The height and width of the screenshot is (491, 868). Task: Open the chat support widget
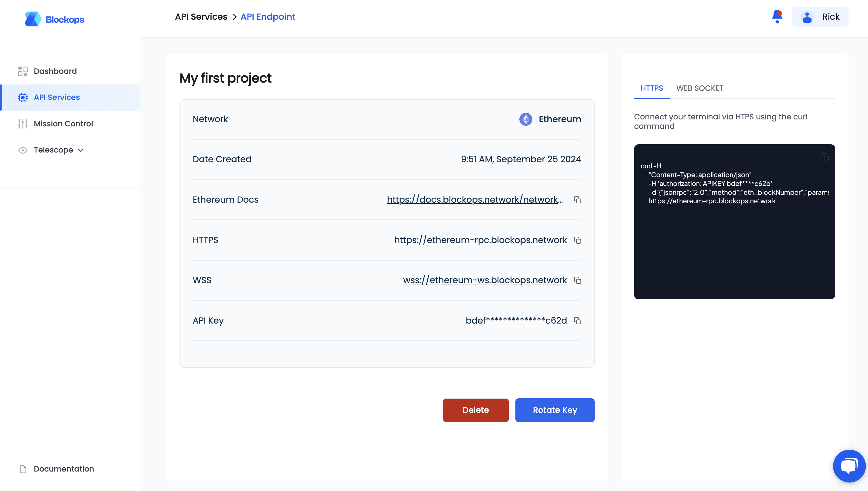849,466
